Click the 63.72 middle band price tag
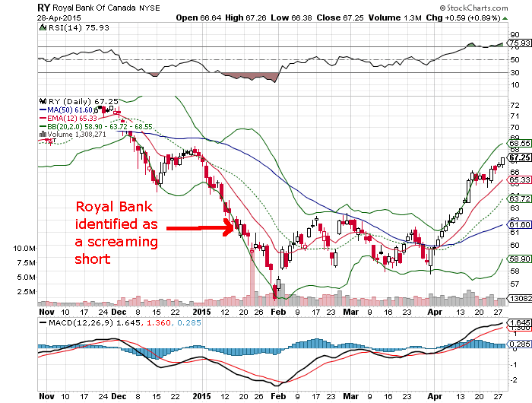Screen dimensions: 532x403 519,198
